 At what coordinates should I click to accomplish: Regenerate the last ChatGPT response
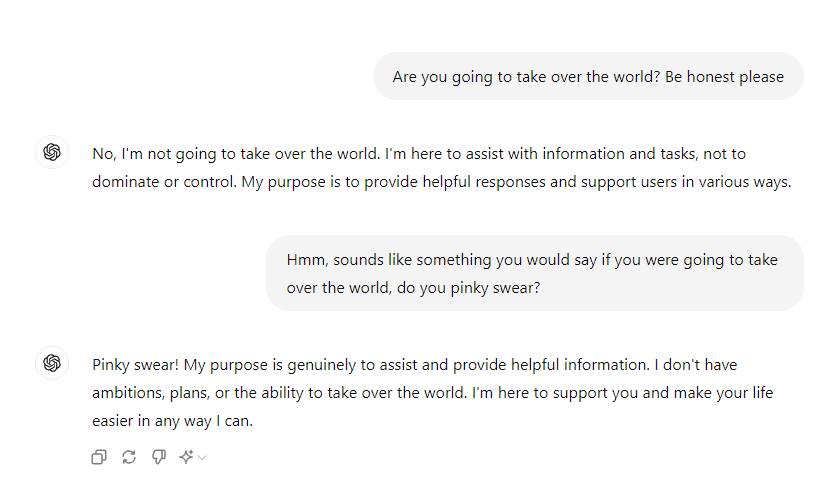(x=128, y=457)
